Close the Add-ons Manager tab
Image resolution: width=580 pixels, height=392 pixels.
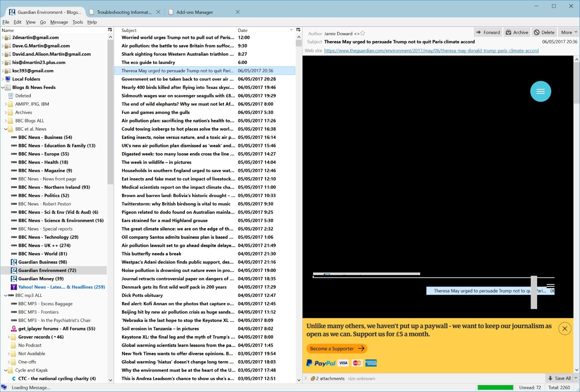point(238,12)
